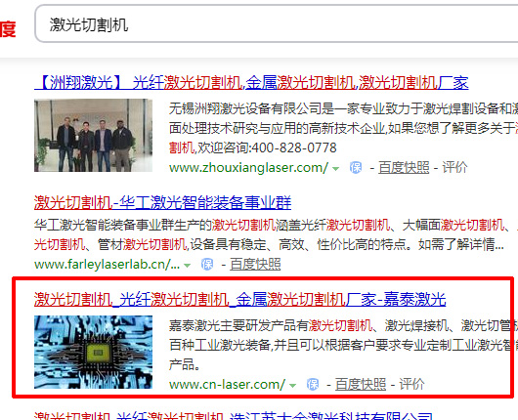Expand dropdown arrow after zhouxianglaser.com URL
The height and width of the screenshot is (420, 518).
(x=335, y=169)
